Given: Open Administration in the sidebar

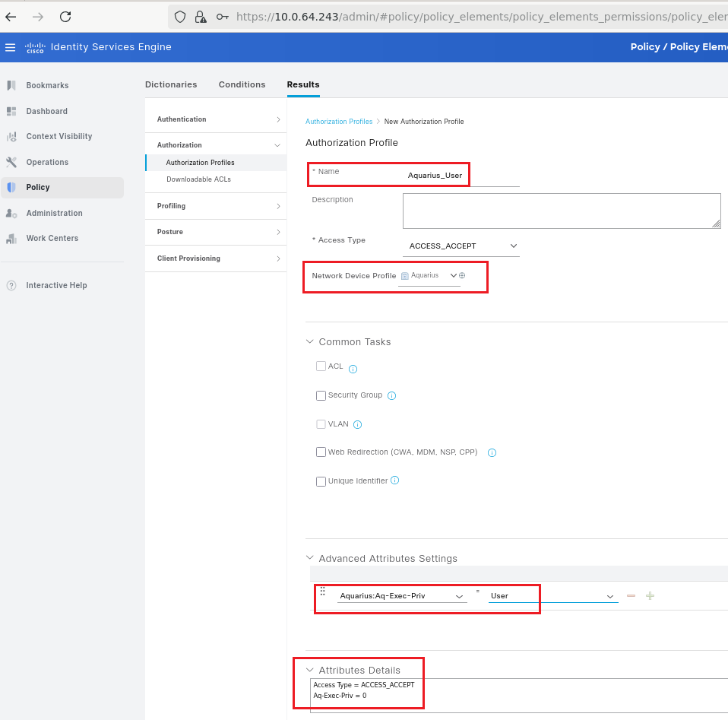Looking at the screenshot, I should click(x=54, y=213).
